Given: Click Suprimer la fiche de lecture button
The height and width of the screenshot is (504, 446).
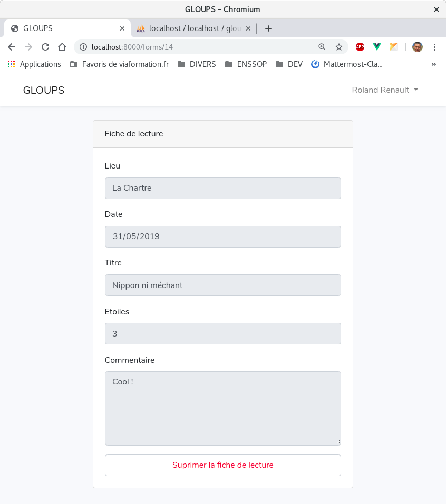Looking at the screenshot, I should [x=223, y=465].
